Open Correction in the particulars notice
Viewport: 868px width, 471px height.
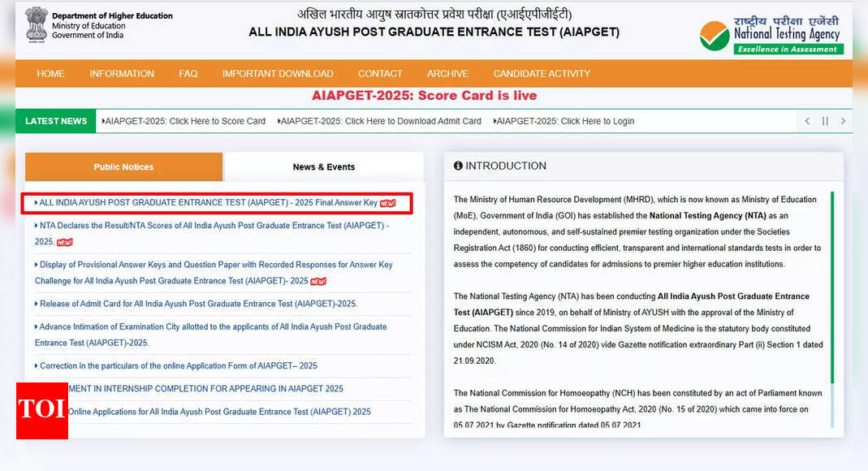pyautogui.click(x=176, y=366)
